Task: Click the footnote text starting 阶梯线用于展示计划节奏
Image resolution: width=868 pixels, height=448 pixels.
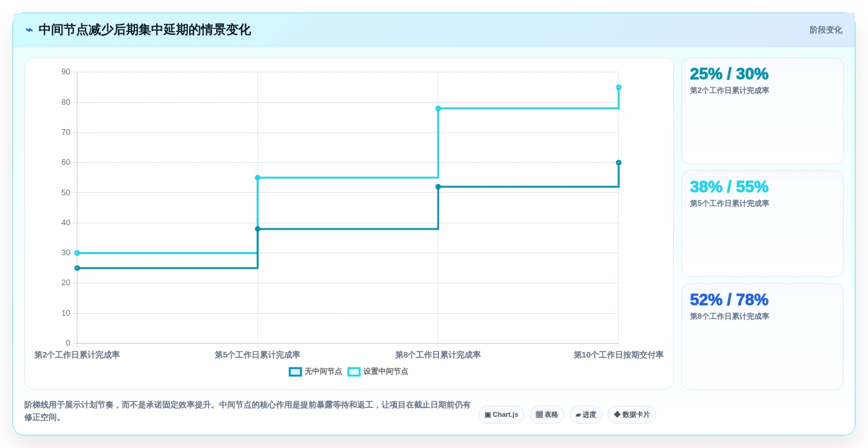Action: click(247, 411)
